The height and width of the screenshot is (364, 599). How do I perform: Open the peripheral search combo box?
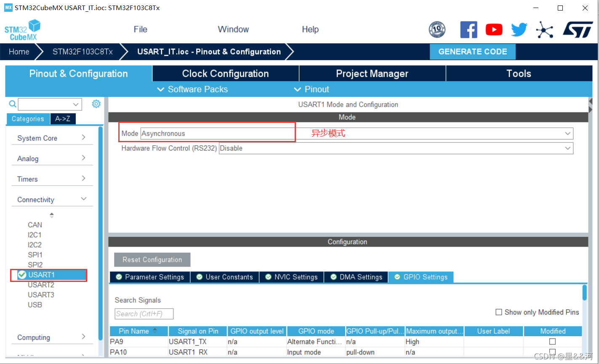(x=50, y=104)
